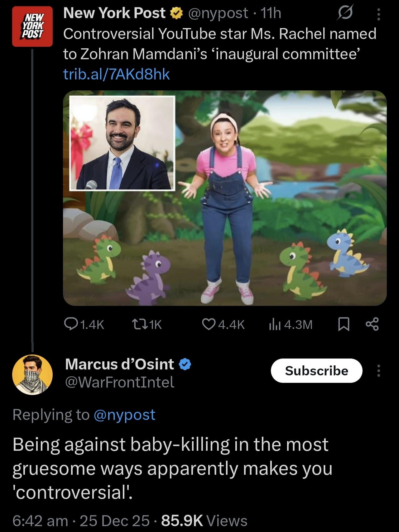Open the share icon
399x532 pixels.
(372, 325)
